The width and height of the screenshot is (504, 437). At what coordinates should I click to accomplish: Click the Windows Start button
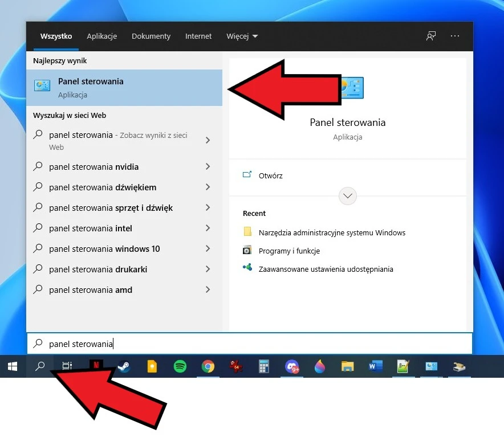point(13,366)
